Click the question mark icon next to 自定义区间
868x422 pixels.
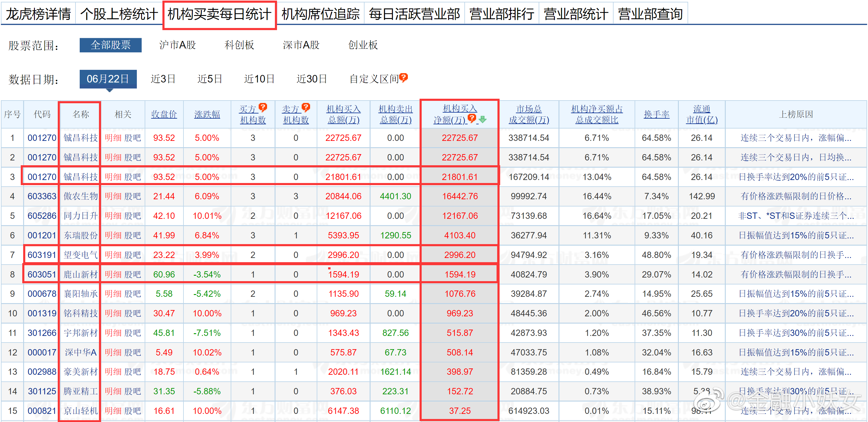coord(404,77)
